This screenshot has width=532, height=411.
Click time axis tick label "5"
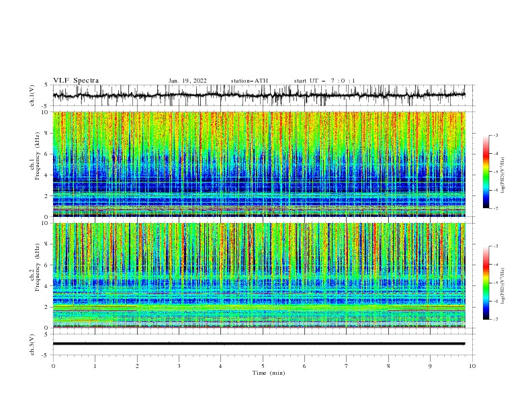263,366
